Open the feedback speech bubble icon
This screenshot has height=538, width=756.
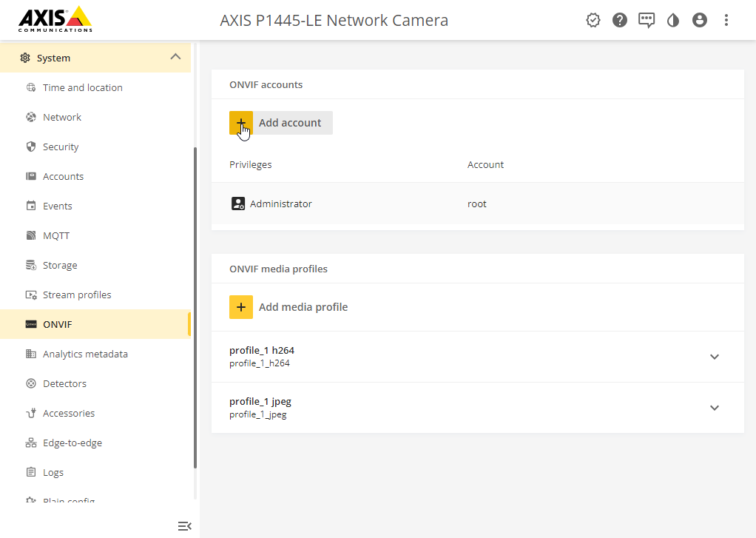point(646,20)
